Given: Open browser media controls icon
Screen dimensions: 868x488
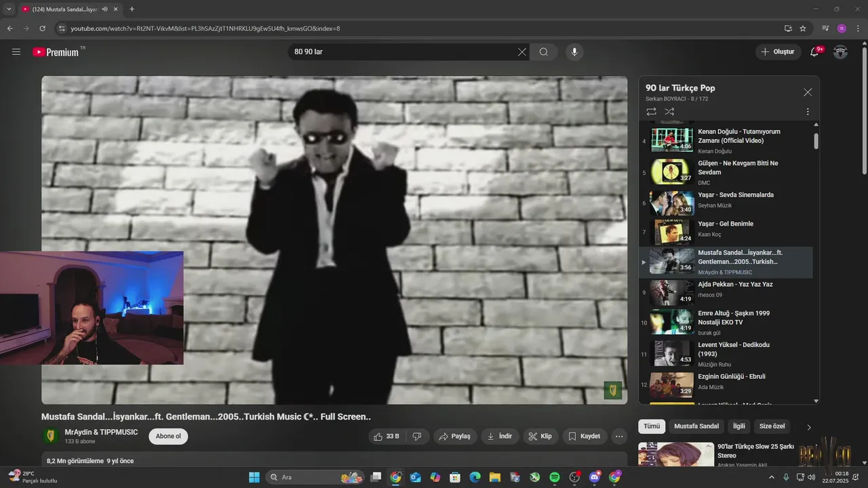Looking at the screenshot, I should coord(825,28).
